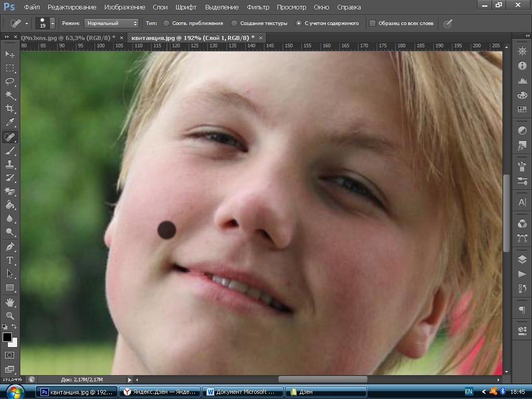Select the Clone Stamp tool
Viewport: 532px width, 399px height.
9,164
